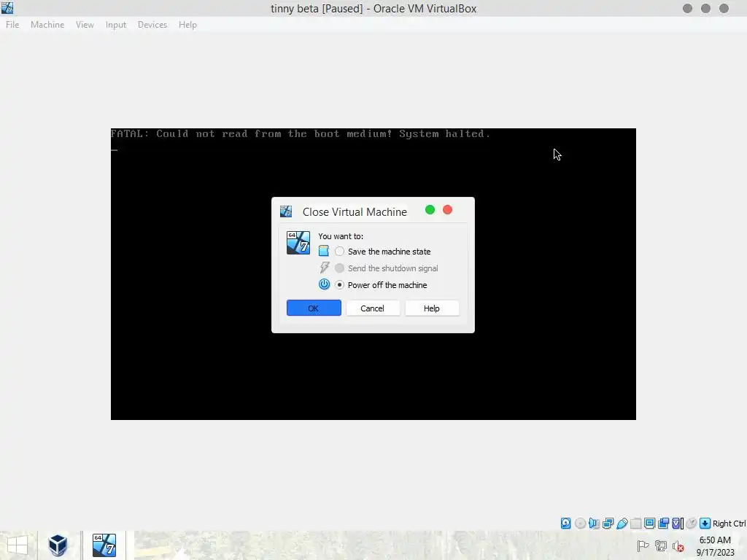This screenshot has width=747, height=560.
Task: Click the keyboard capture arrow icon beside Right Ctrl
Action: pyautogui.click(x=705, y=524)
